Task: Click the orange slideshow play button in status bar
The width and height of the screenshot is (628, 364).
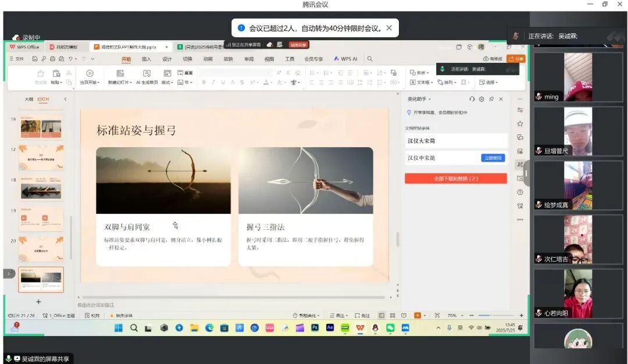Action: 418,316
